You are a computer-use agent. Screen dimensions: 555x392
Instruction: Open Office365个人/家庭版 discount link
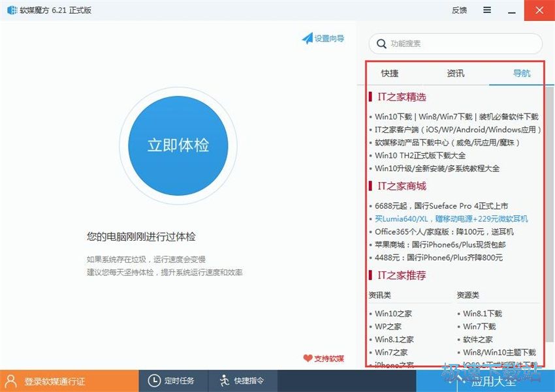[x=444, y=232]
